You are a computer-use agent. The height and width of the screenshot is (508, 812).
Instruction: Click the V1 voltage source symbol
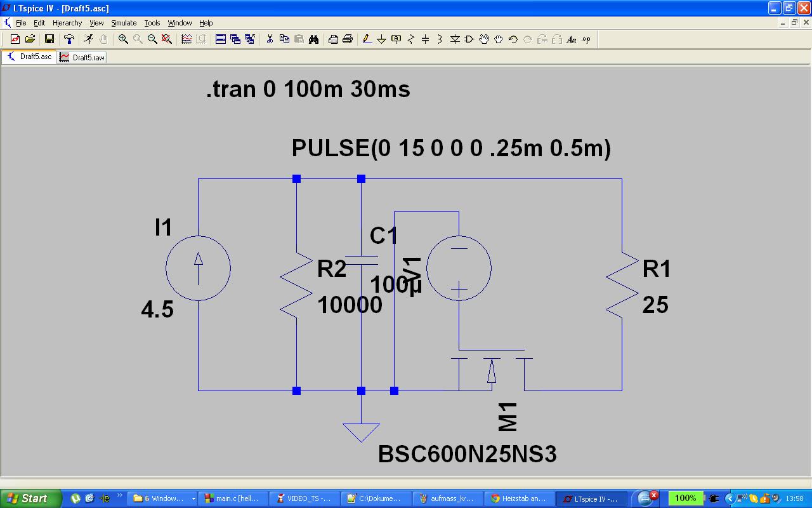pos(459,268)
